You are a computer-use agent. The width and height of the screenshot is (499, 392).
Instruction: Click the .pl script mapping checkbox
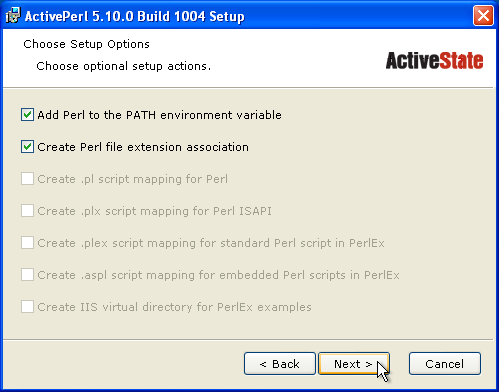tap(27, 179)
